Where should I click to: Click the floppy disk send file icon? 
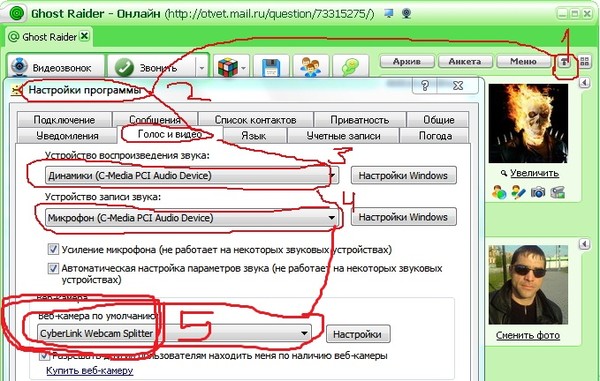tap(271, 68)
